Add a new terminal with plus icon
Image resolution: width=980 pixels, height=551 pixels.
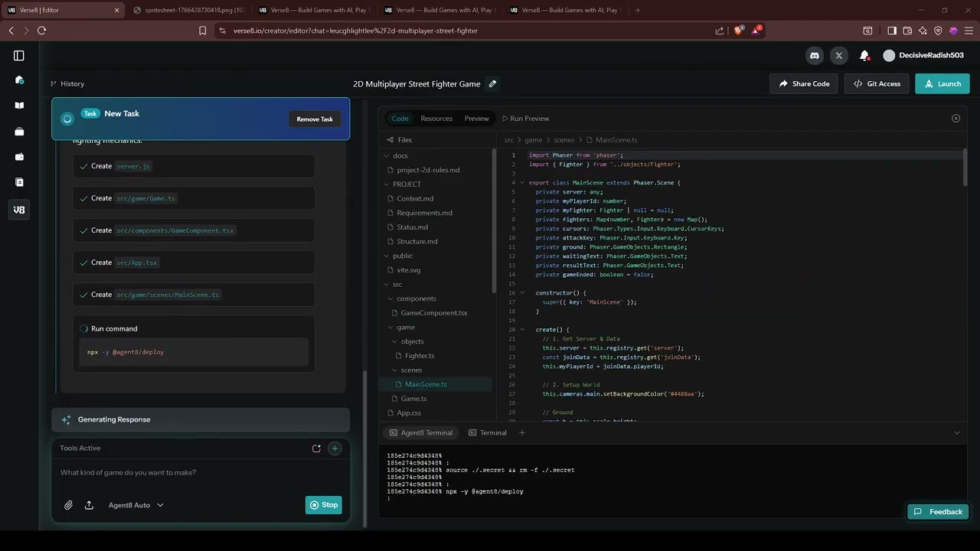pos(522,432)
